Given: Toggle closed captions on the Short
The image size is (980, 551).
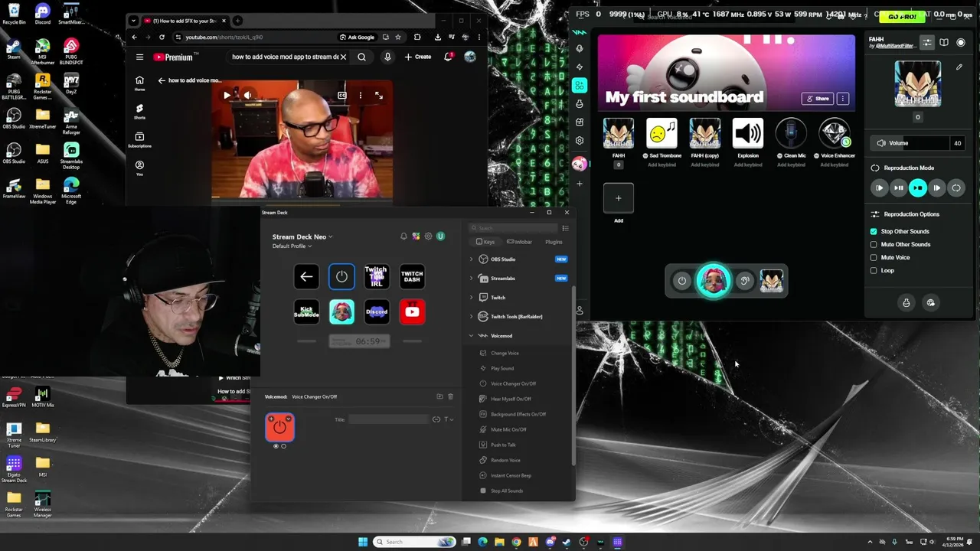Looking at the screenshot, I should [x=342, y=95].
